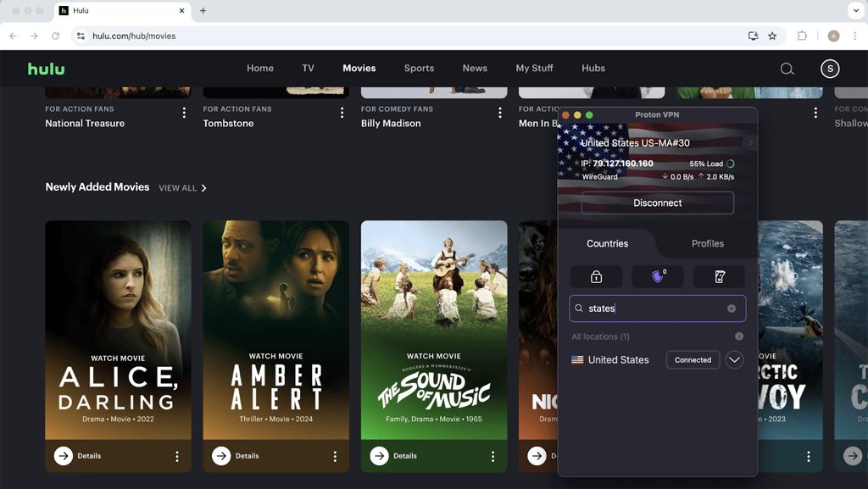
Task: Open the Chrome profile avatar
Action: [833, 36]
